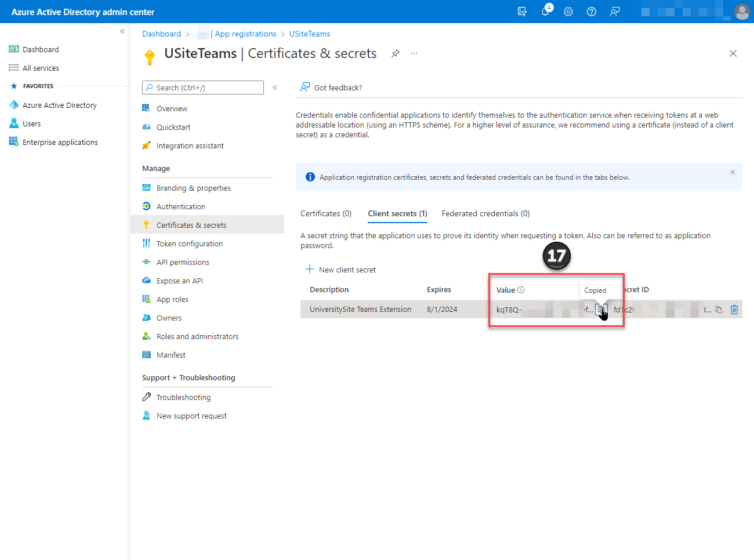Select the UniversitySite Teams Extension description
The image size is (754, 560).
360,310
